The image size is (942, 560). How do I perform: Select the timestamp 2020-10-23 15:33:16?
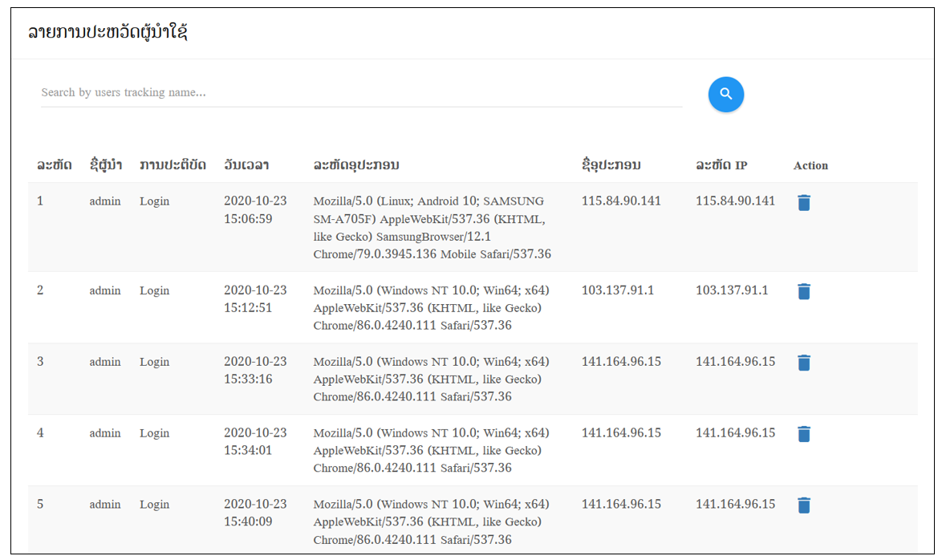pyautogui.click(x=255, y=370)
